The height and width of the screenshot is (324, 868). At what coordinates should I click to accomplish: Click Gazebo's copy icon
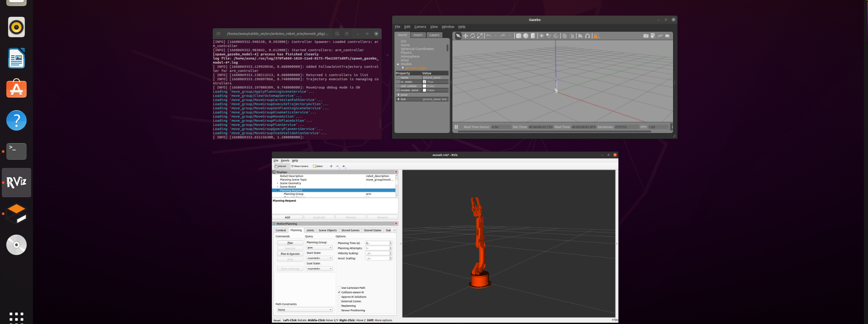564,36
